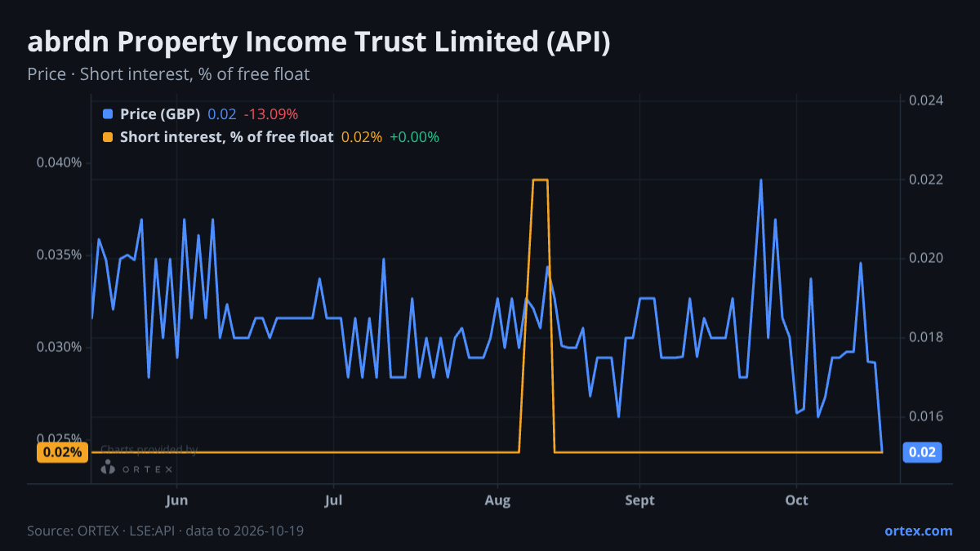
Task: Click the +0.00% short interest change value
Action: 415,137
